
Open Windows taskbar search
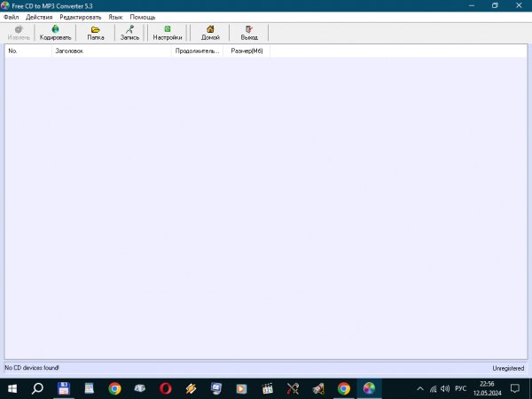37,388
